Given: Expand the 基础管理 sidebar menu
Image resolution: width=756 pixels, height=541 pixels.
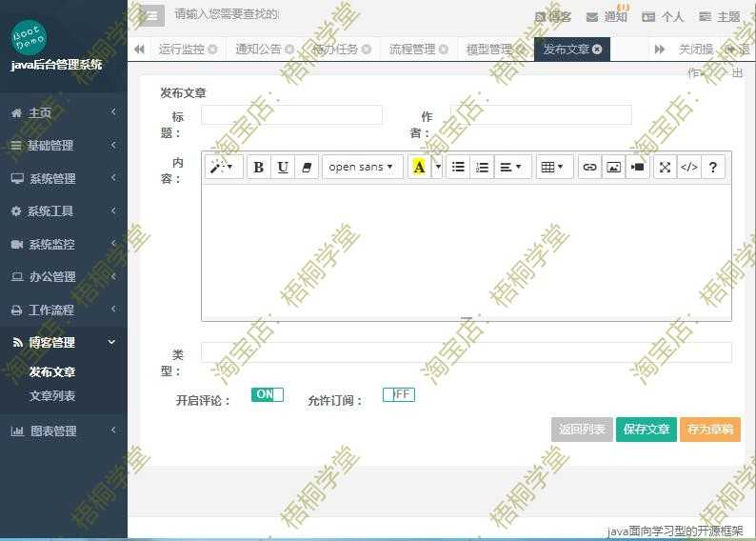Looking at the screenshot, I should coord(64,145).
